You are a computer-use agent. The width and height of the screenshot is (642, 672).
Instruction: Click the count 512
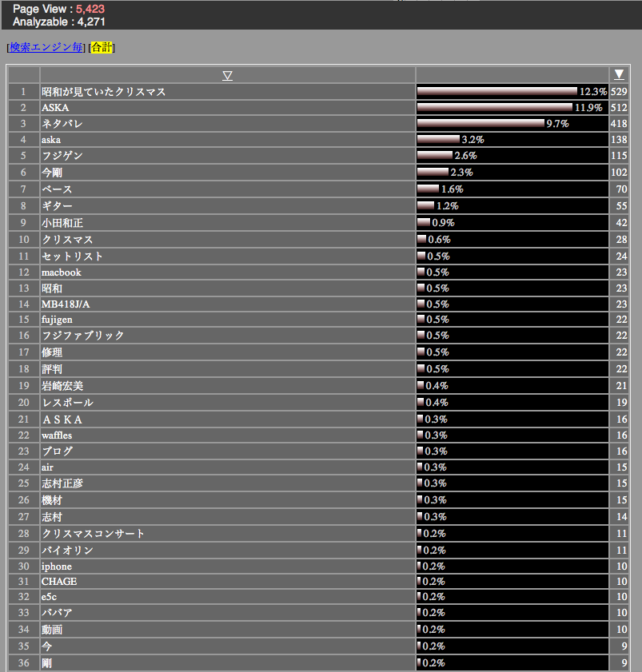619,108
